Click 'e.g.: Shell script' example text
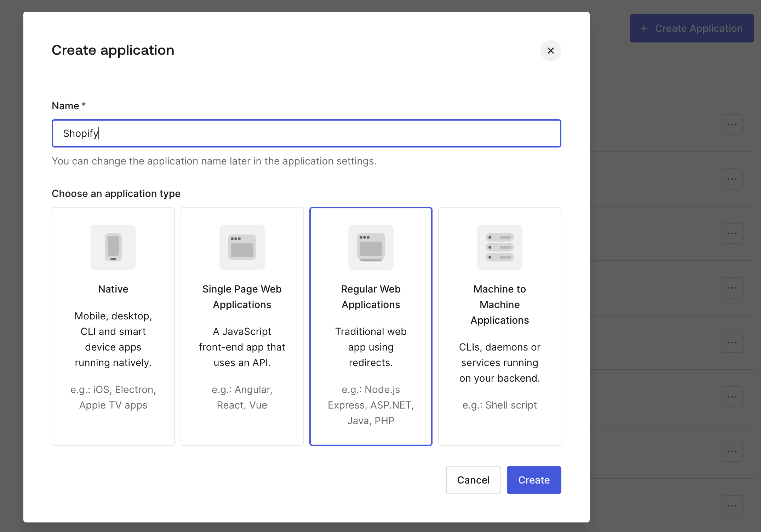The height and width of the screenshot is (532, 761). coord(500,405)
